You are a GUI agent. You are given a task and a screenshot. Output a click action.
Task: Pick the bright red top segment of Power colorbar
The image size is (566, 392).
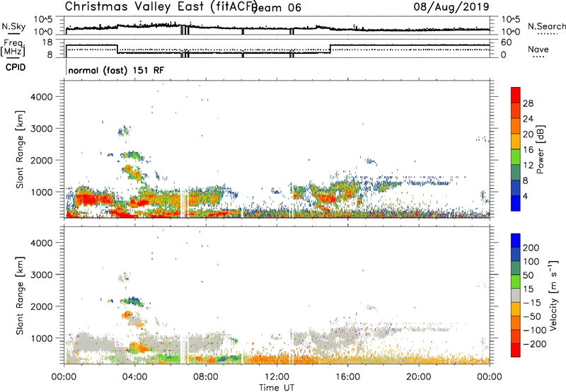(516, 95)
